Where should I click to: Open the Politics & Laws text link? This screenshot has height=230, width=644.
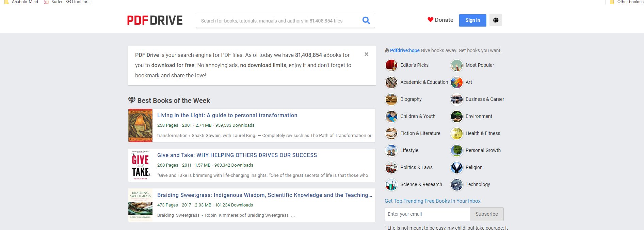416,167
